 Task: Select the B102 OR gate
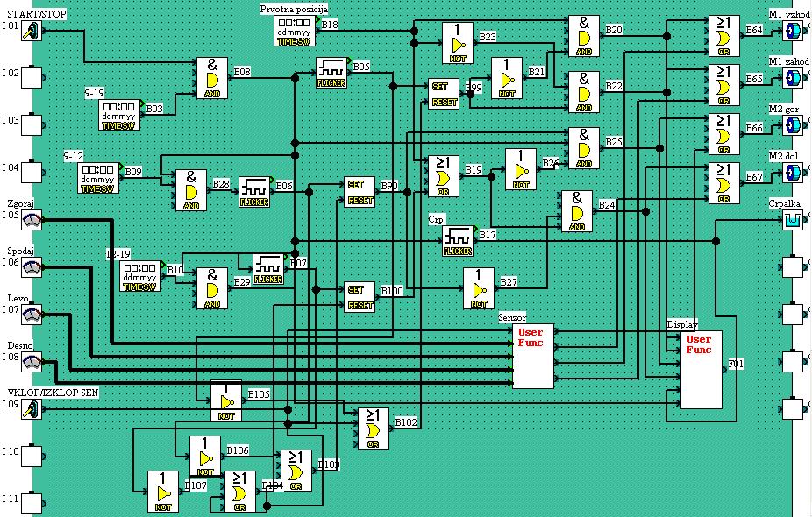(x=374, y=428)
